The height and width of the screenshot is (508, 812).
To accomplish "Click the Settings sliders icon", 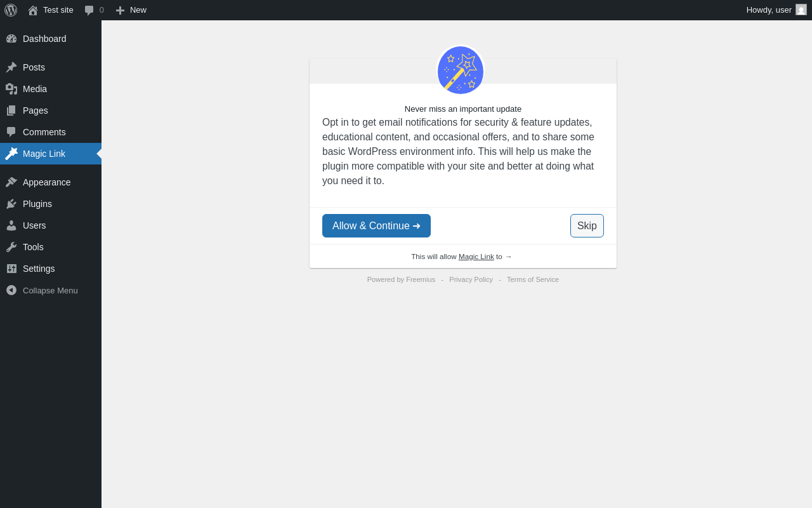I will point(11,269).
